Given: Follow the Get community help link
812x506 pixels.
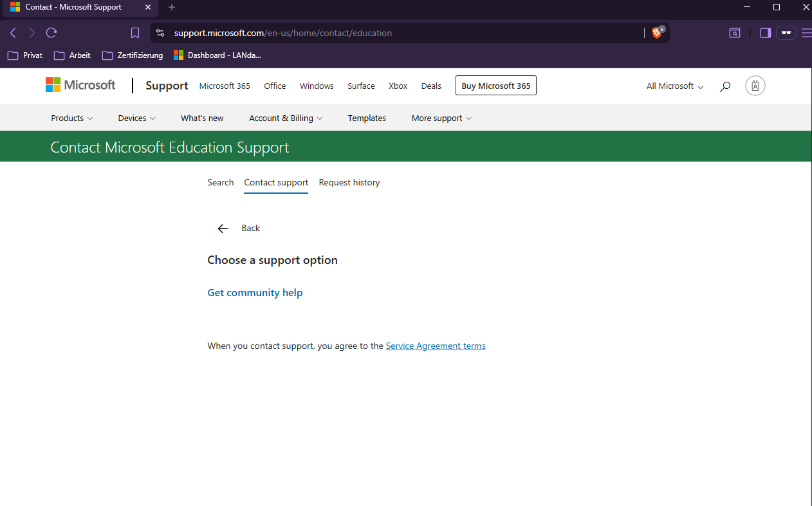Looking at the screenshot, I should click(x=255, y=293).
